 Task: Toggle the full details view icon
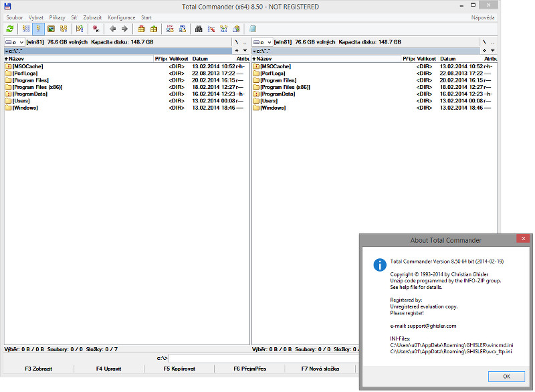click(x=38, y=29)
